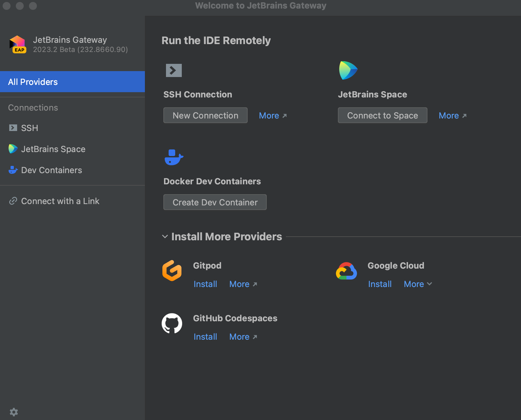Open the More link for Gitpod
The image size is (521, 420).
243,284
